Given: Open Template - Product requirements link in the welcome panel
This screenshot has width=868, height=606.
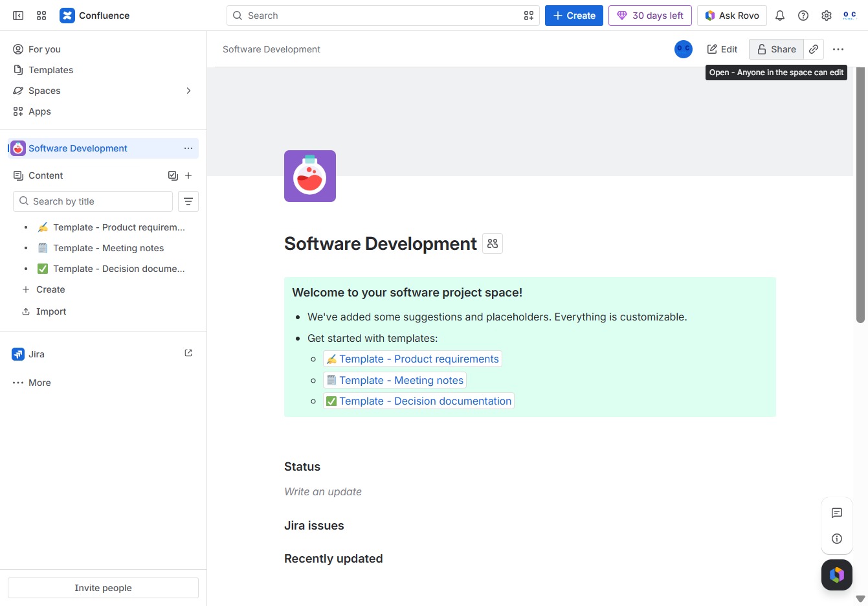Looking at the screenshot, I should click(412, 359).
